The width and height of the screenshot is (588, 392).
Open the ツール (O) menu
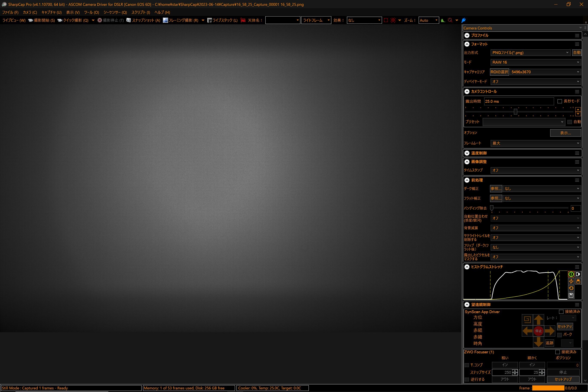91,12
